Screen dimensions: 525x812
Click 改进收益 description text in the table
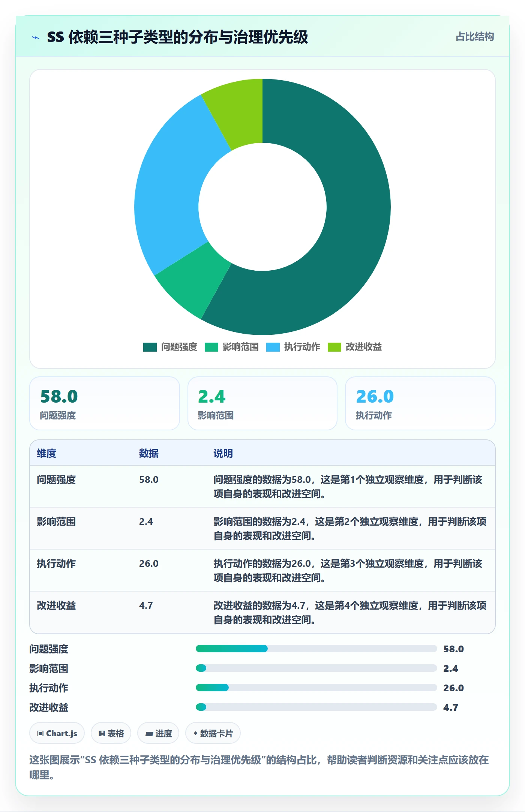[350, 613]
